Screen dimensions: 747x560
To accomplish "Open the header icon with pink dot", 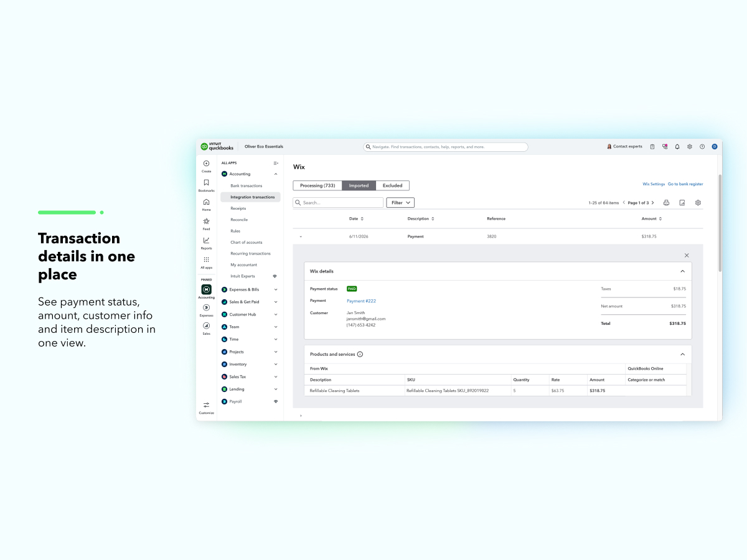I will pos(665,147).
